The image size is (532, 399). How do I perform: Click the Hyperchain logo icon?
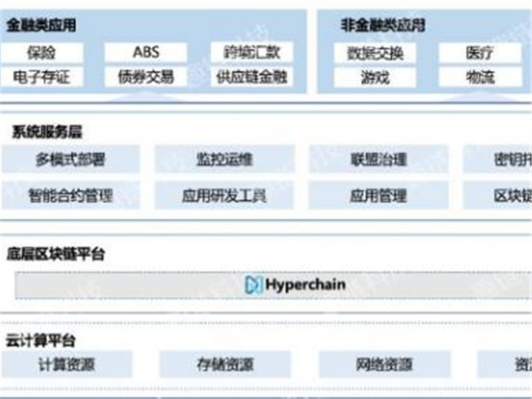pyautogui.click(x=254, y=285)
